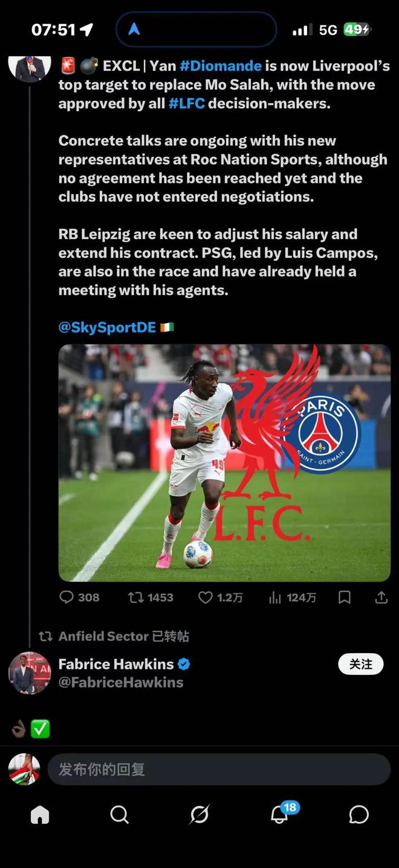Bookmark the Diomande tweet

(x=345, y=597)
